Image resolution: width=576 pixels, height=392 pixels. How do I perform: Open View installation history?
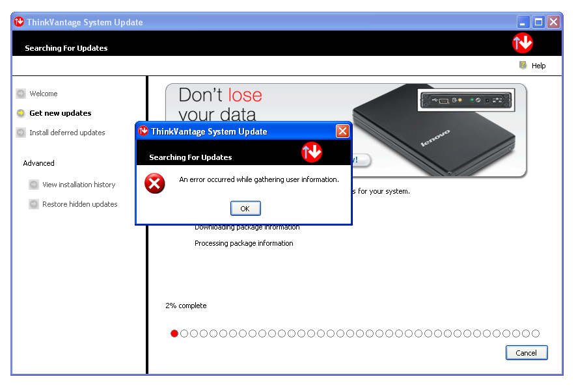(79, 185)
